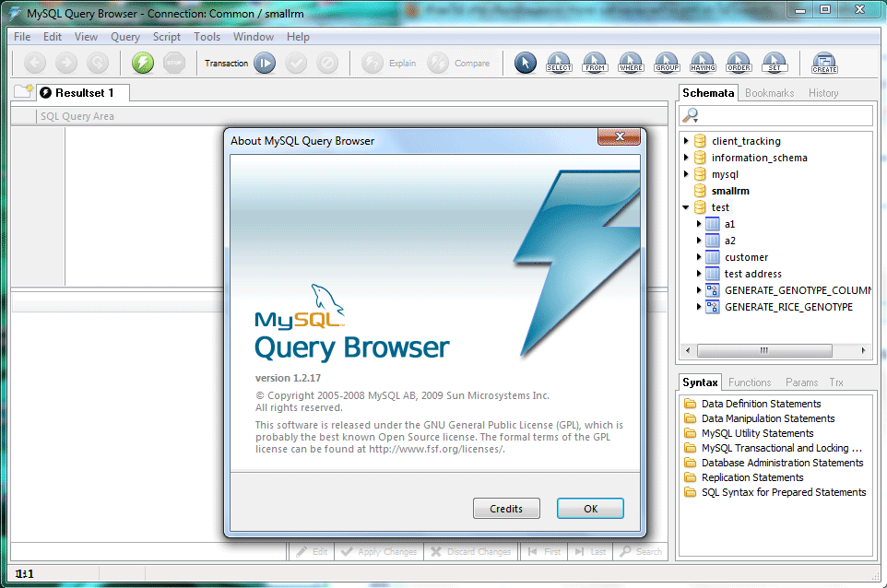Open the Query menu
Screen dimensions: 887x588
click(125, 37)
